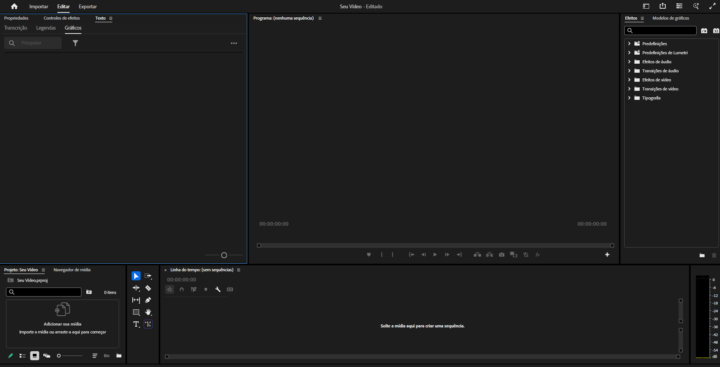
Task: Select the Razor tool in the toolbox
Action: [148, 288]
